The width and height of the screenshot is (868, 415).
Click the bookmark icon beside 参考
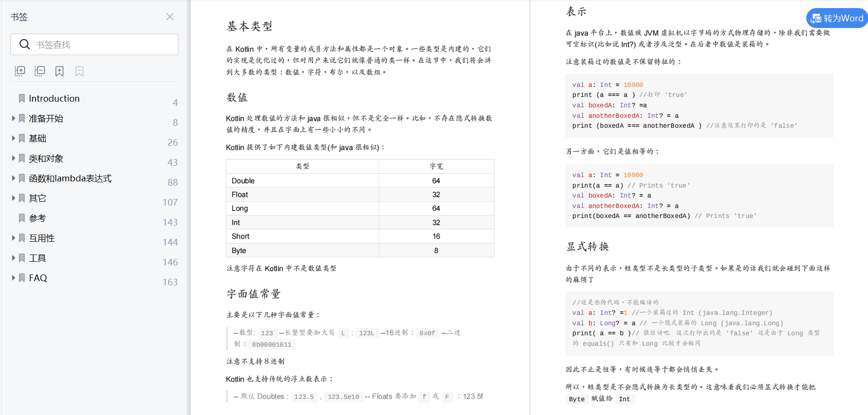coord(22,218)
